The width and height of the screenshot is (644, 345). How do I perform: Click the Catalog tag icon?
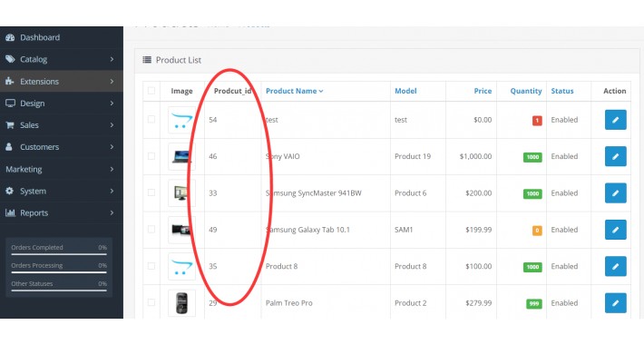click(10, 59)
